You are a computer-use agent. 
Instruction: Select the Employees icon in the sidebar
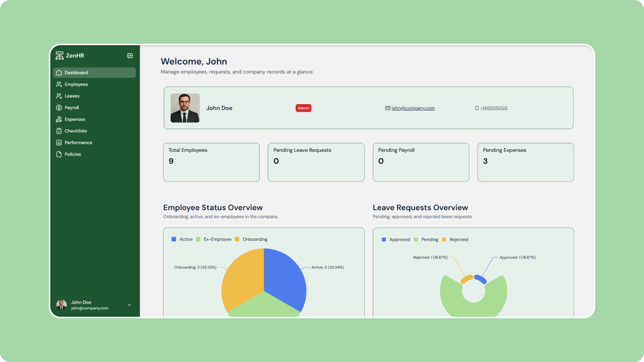click(x=59, y=84)
